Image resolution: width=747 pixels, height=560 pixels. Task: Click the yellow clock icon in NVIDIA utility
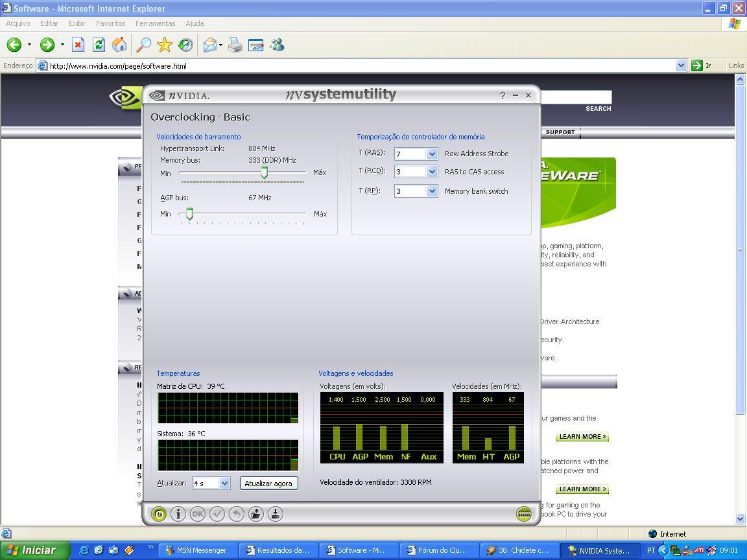tap(159, 514)
